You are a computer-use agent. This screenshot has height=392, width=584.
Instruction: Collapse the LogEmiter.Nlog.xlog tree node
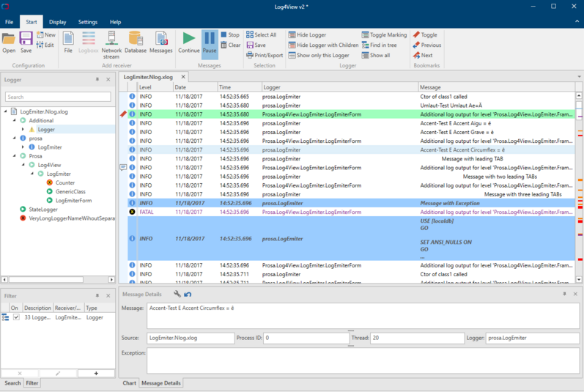[x=6, y=111]
